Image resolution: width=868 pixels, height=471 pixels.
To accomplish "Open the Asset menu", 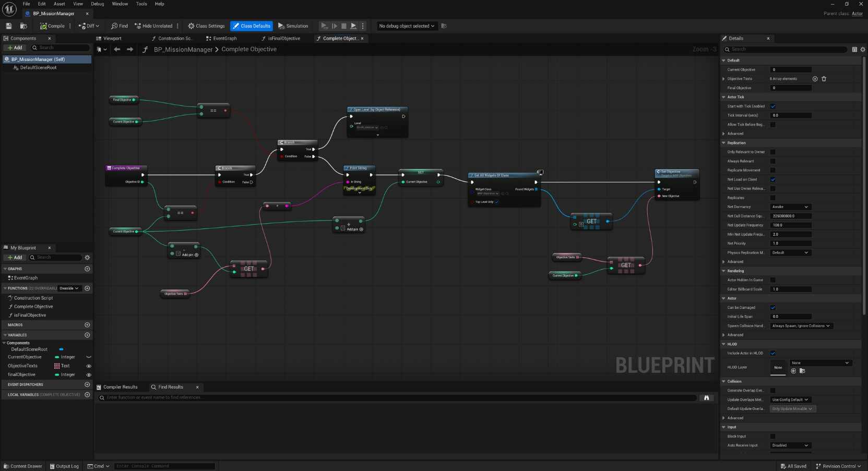I will [x=60, y=4].
